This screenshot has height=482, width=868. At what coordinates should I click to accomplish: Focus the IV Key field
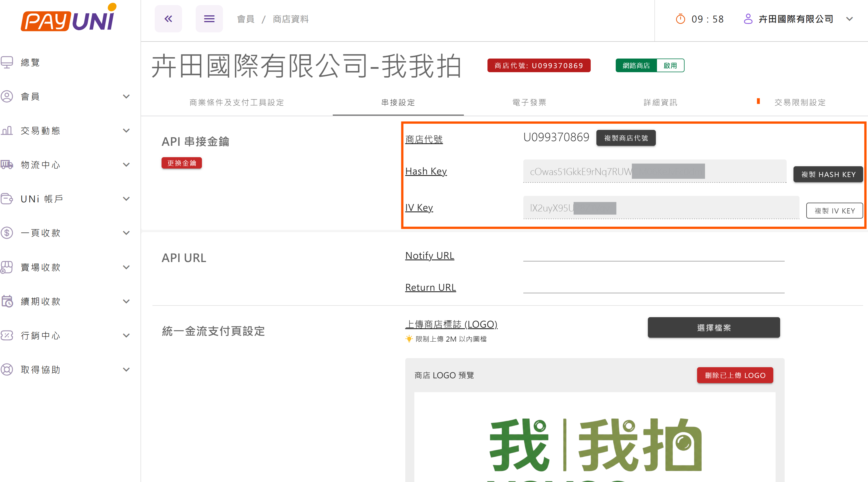coord(661,207)
